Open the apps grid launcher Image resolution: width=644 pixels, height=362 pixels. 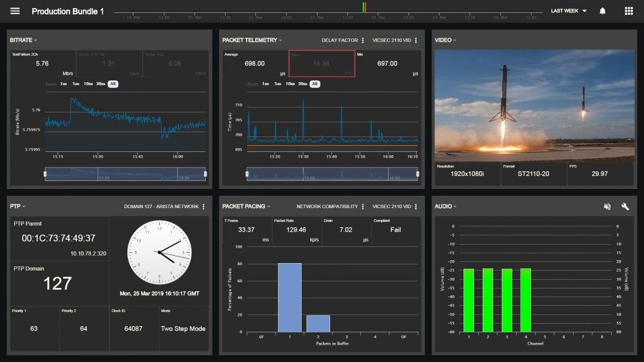(629, 11)
